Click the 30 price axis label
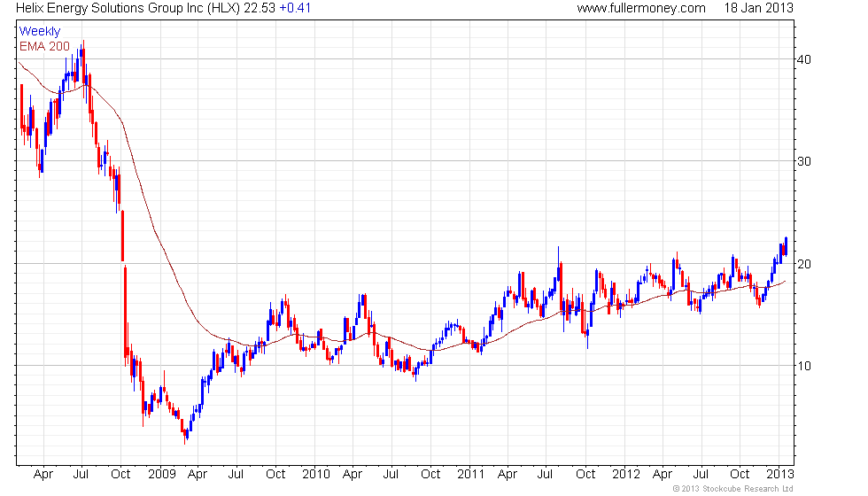The width and height of the screenshot is (868, 496). coord(807,161)
